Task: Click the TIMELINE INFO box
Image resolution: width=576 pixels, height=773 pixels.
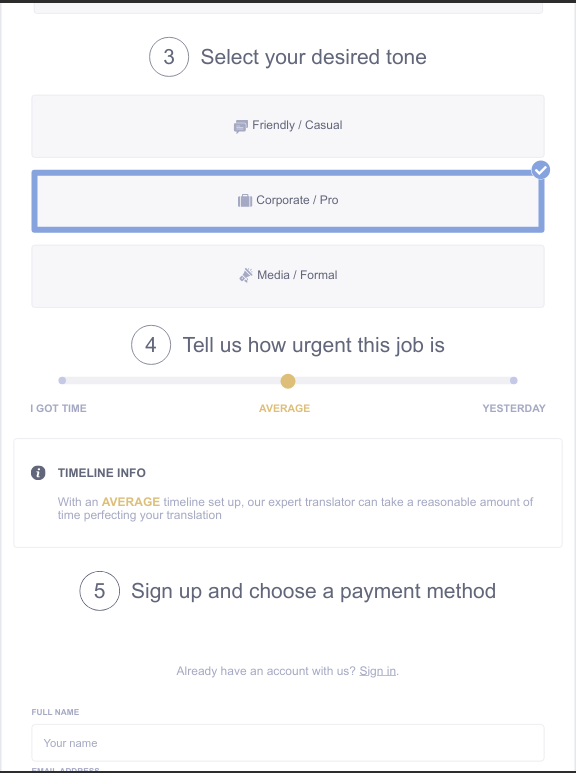Action: click(x=288, y=493)
